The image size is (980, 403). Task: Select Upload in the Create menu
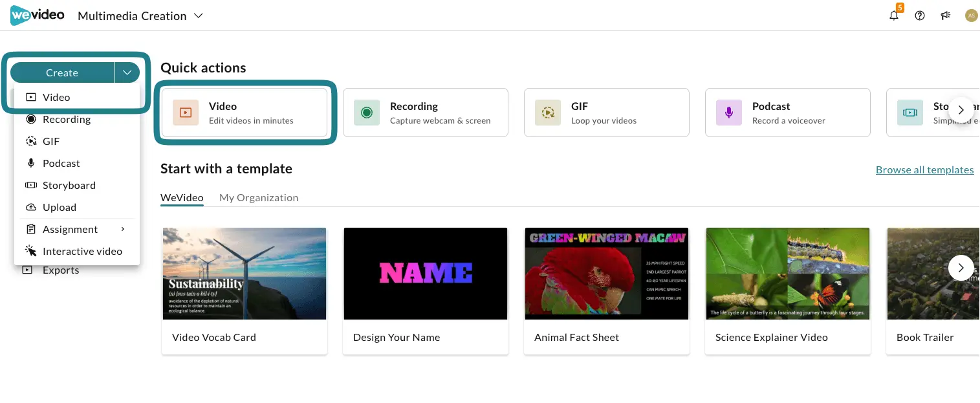point(77,207)
